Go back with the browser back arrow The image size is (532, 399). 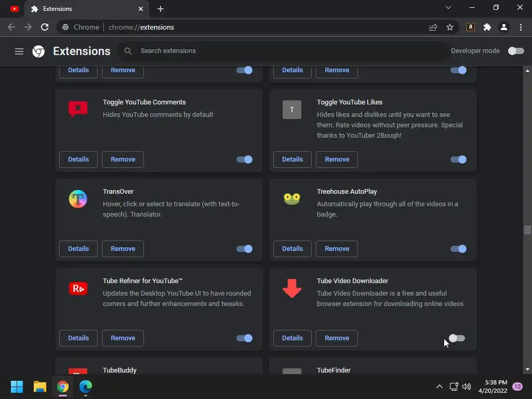point(11,27)
